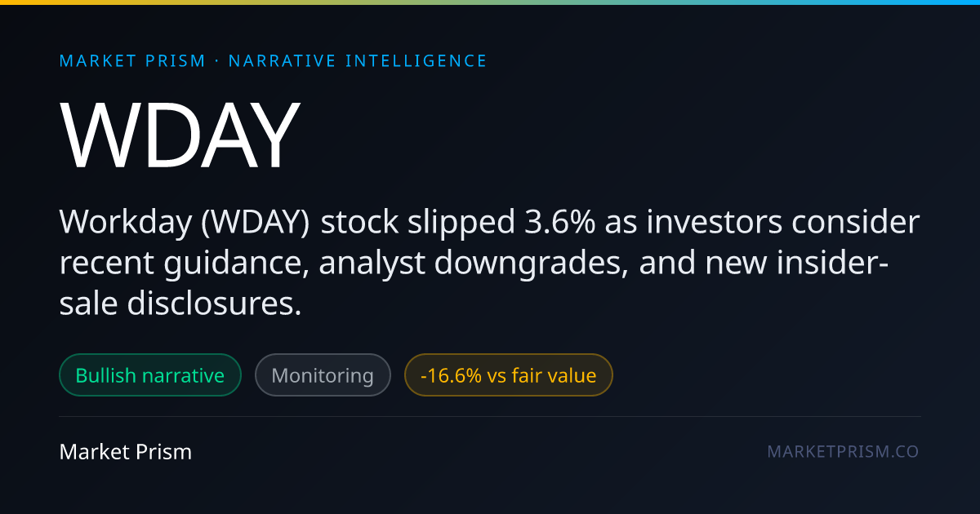Click the -16.6% vs fair value badge
Viewport: 980px width, 514px height.
tap(508, 375)
